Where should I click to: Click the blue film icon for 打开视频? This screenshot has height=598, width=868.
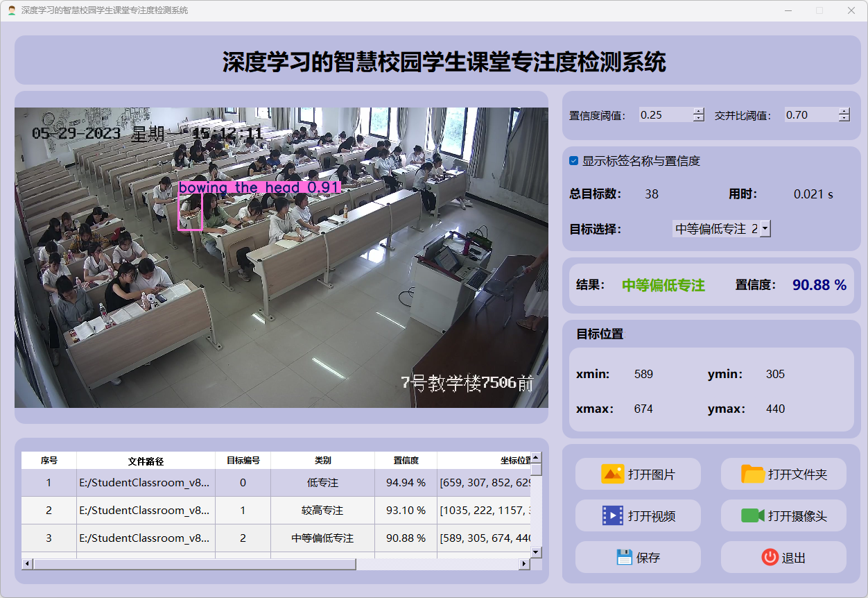(612, 515)
